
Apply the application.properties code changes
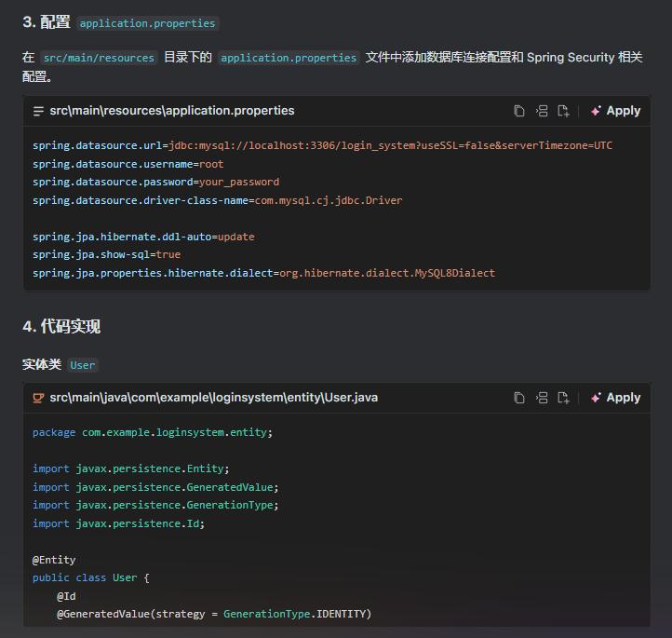(615, 111)
